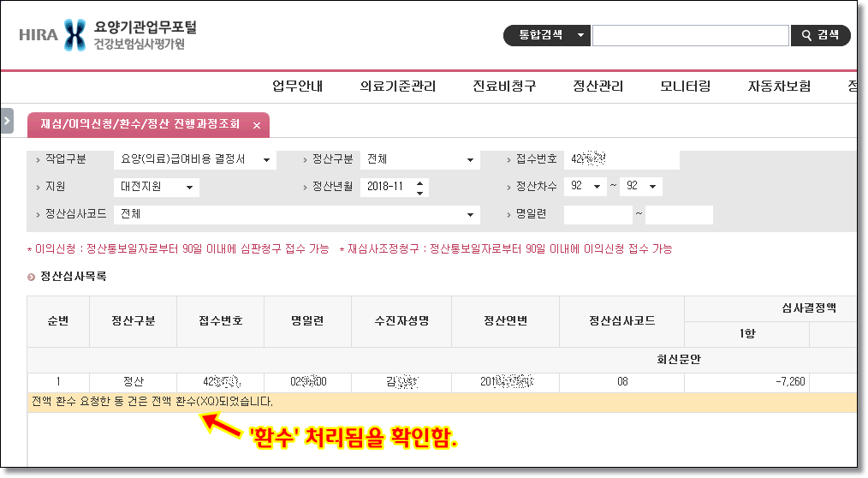This screenshot has width=868, height=478.
Task: Open the 정산구분 dropdown
Action: (x=420, y=160)
